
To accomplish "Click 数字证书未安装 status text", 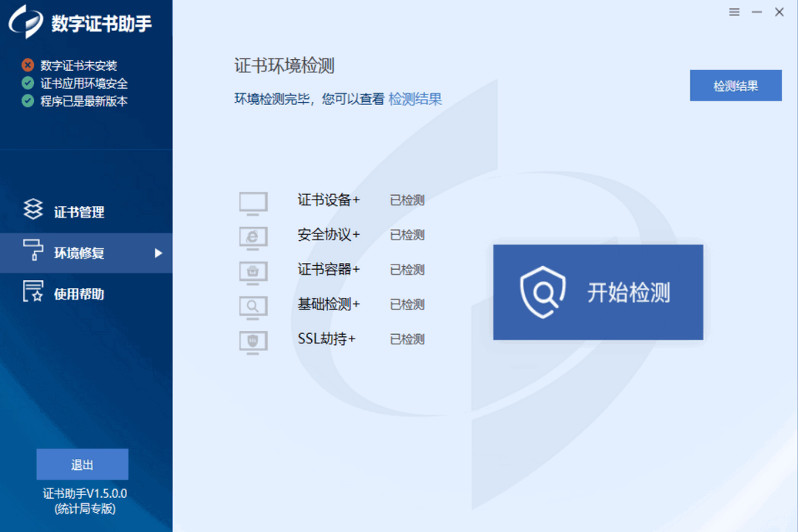I will pos(79,65).
